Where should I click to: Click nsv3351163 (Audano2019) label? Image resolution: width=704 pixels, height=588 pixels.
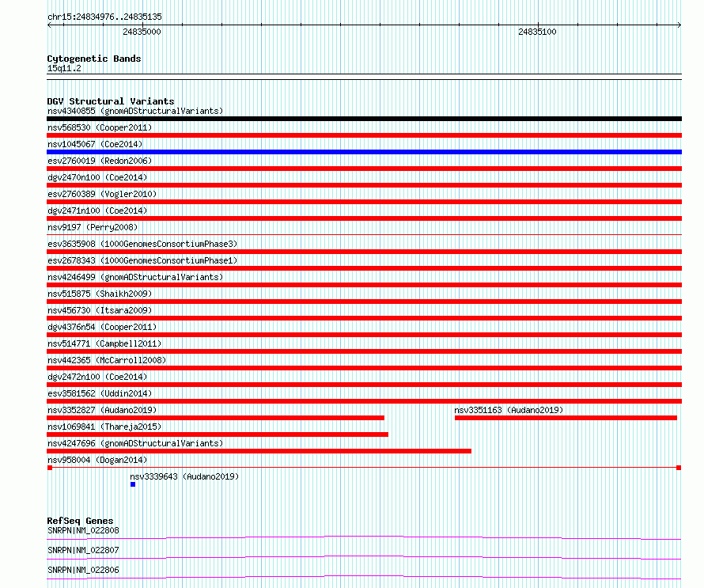[x=509, y=410]
